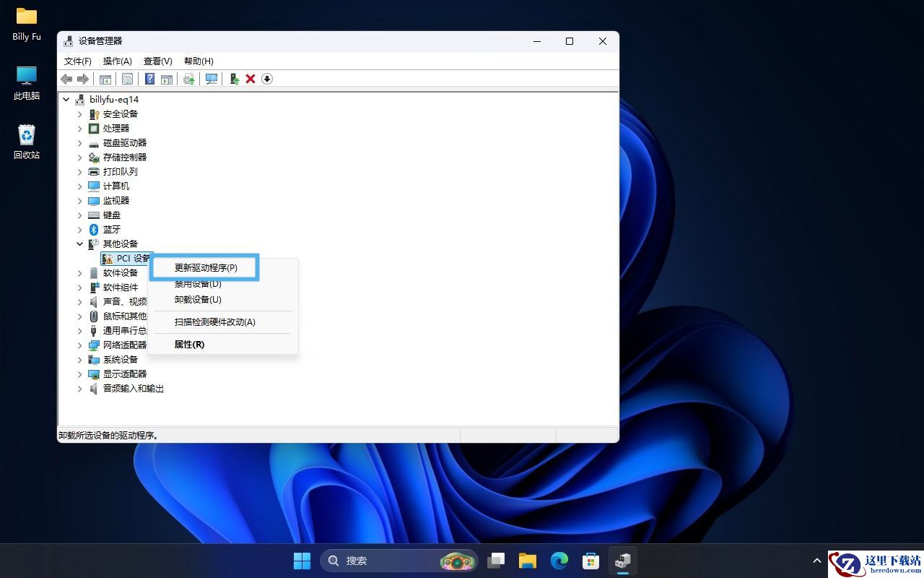This screenshot has width=924, height=578.
Task: Select the 计算机 label
Action: pyautogui.click(x=116, y=186)
